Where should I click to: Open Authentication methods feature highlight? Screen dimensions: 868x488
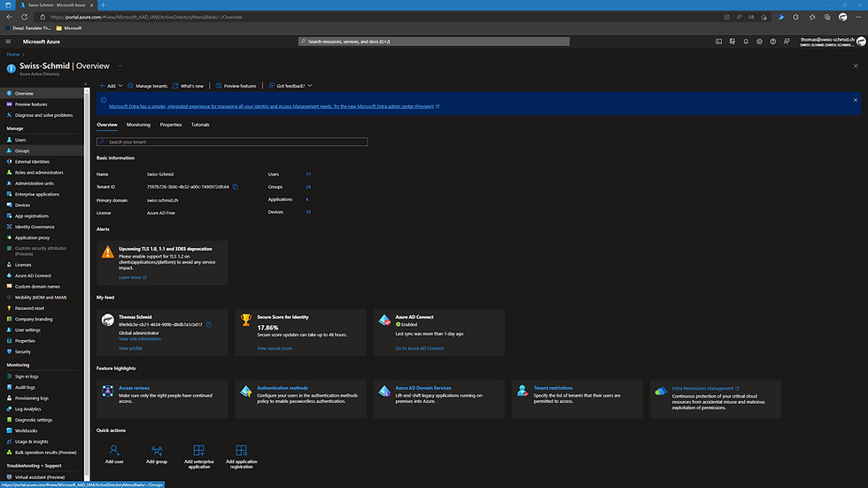click(283, 388)
